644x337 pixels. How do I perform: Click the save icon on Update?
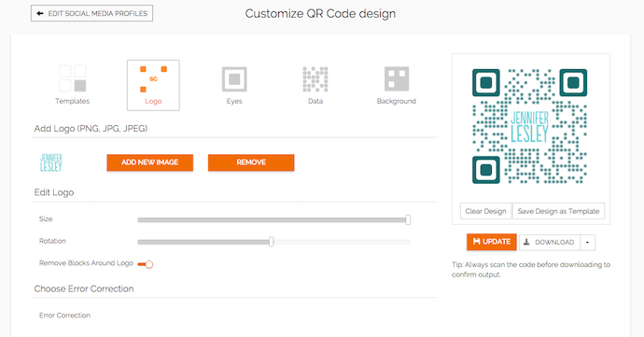click(476, 242)
